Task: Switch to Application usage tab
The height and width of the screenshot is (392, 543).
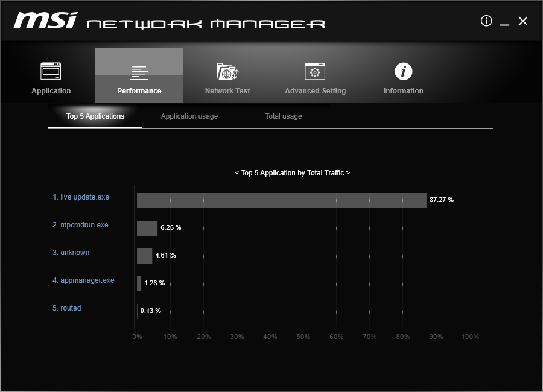Action: pos(189,116)
